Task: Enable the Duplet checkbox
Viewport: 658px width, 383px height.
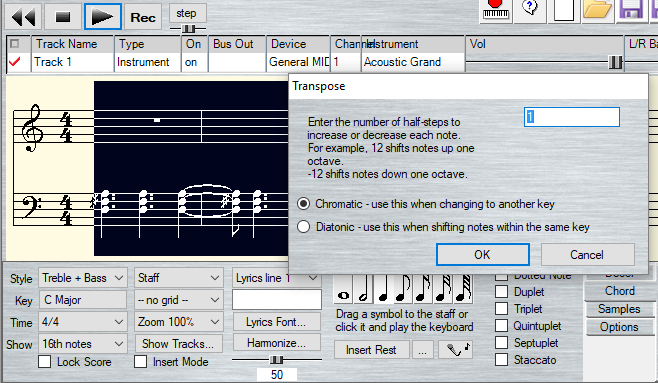Action: pos(501,292)
